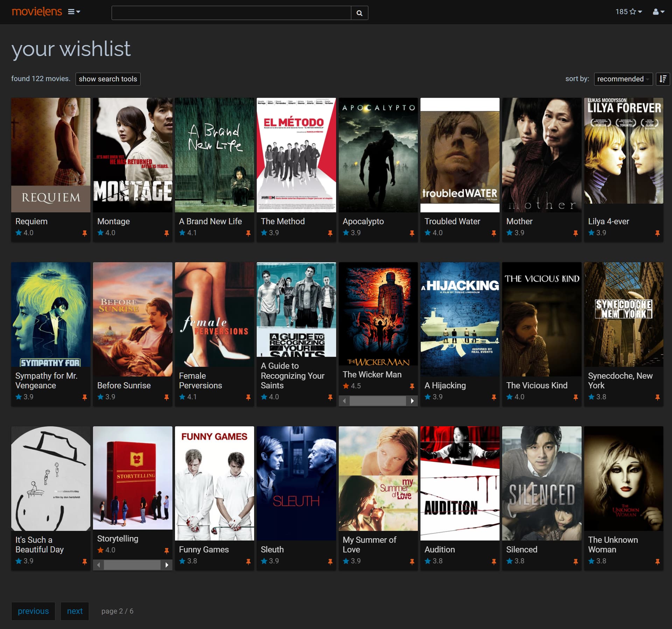The width and height of the screenshot is (672, 629).
Task: Click the pin icon on Silenced card
Action: point(575,561)
